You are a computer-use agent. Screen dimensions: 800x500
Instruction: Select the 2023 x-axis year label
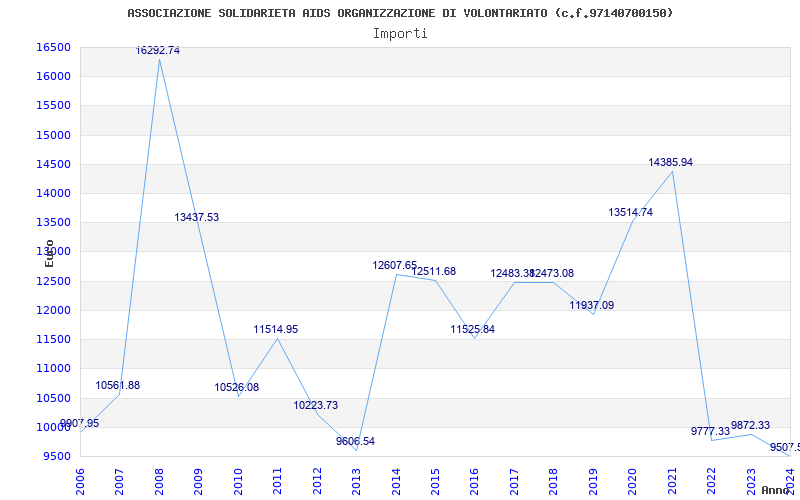pyautogui.click(x=751, y=482)
